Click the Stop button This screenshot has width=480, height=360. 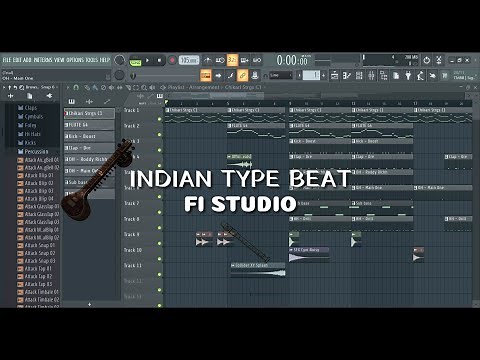pos(159,61)
